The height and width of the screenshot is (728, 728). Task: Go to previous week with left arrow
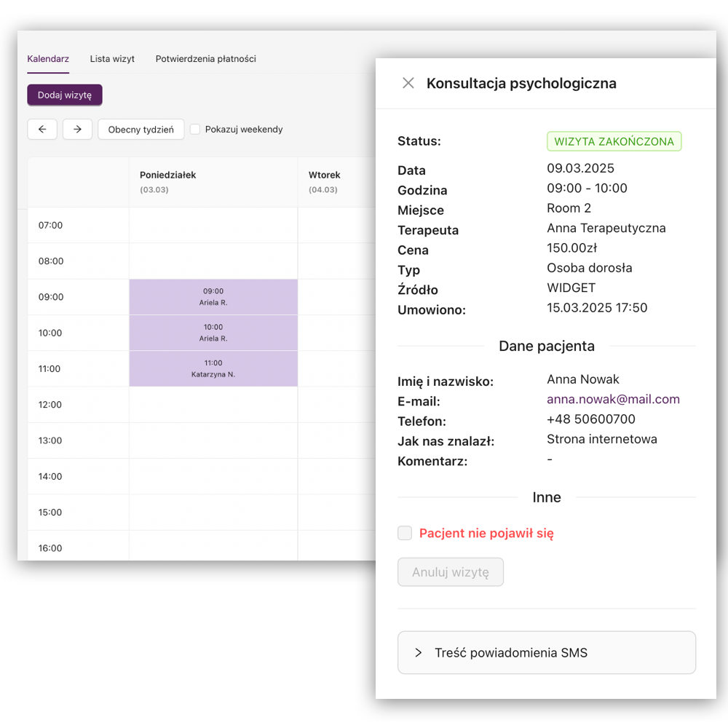(x=42, y=130)
